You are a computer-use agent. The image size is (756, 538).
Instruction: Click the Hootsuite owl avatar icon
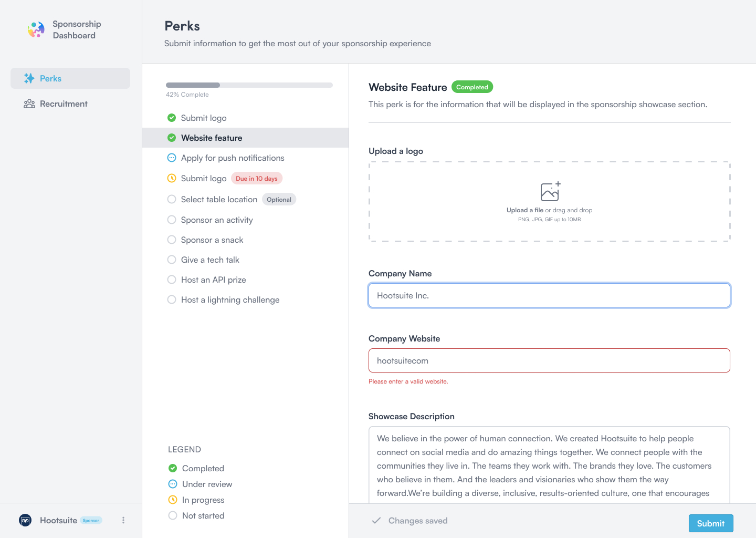(25, 520)
